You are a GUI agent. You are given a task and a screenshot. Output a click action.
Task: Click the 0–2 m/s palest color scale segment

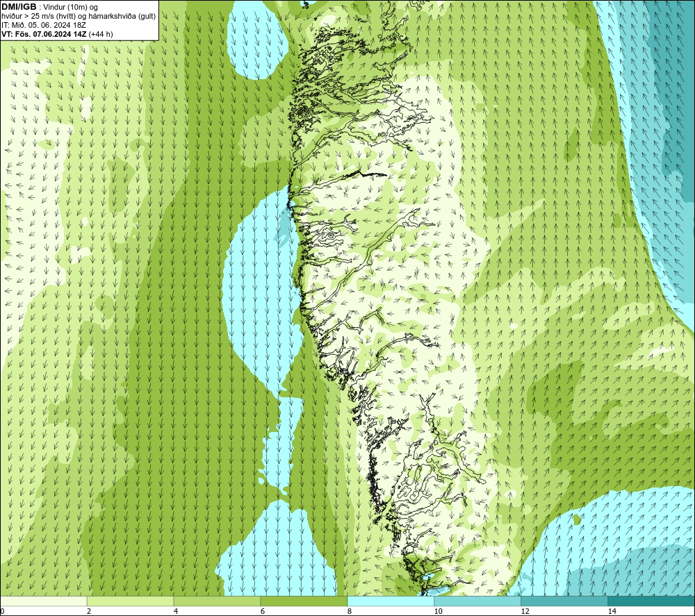[x=43, y=601]
